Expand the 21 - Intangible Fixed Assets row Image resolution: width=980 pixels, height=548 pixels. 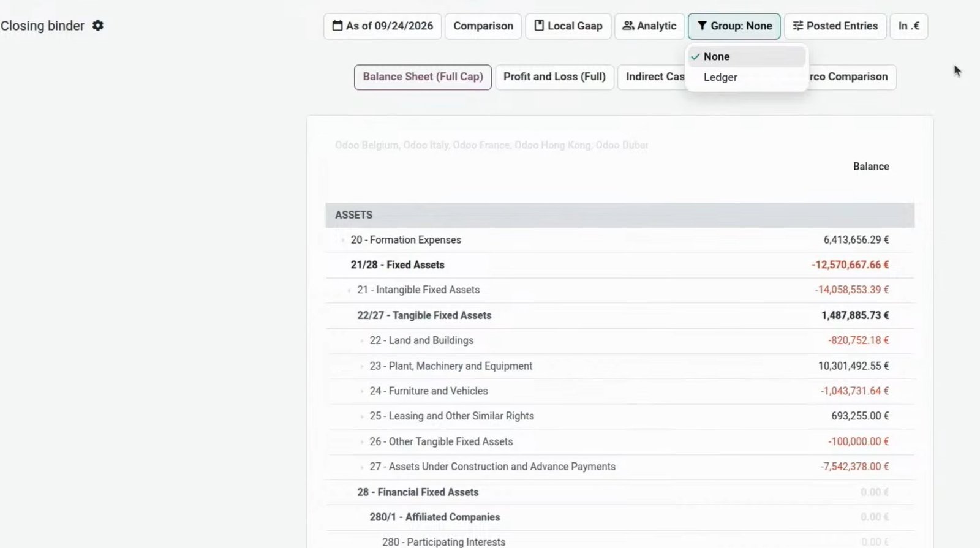pos(349,290)
